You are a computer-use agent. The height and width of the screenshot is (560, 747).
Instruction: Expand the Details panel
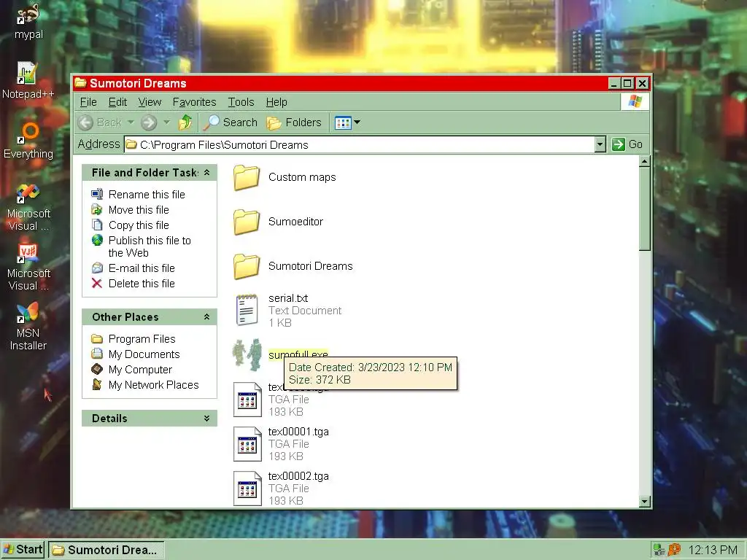tap(206, 418)
